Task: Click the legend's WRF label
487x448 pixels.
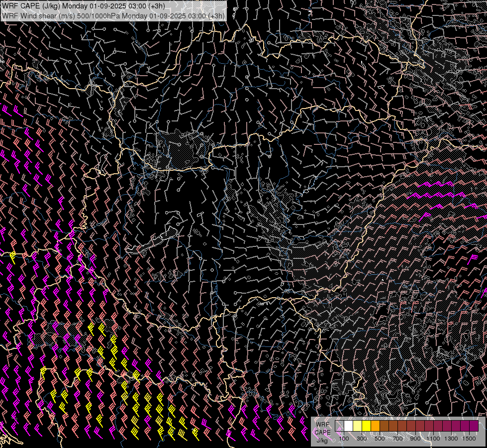Action: click(x=323, y=425)
